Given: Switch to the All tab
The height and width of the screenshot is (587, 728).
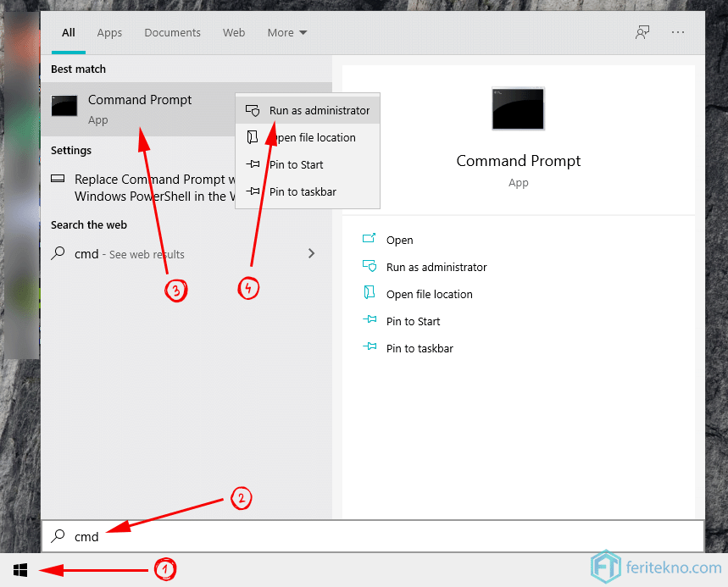Looking at the screenshot, I should pos(69,32).
